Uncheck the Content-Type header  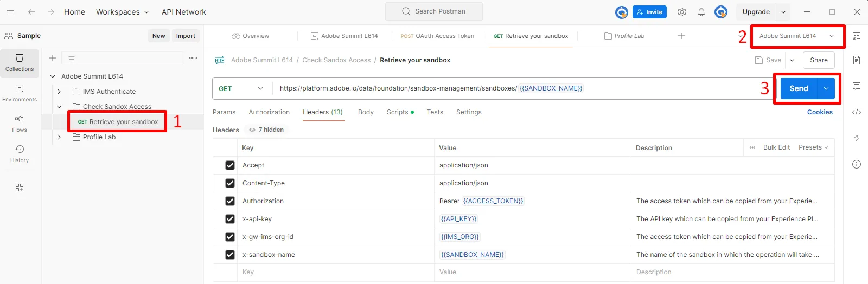tap(230, 183)
